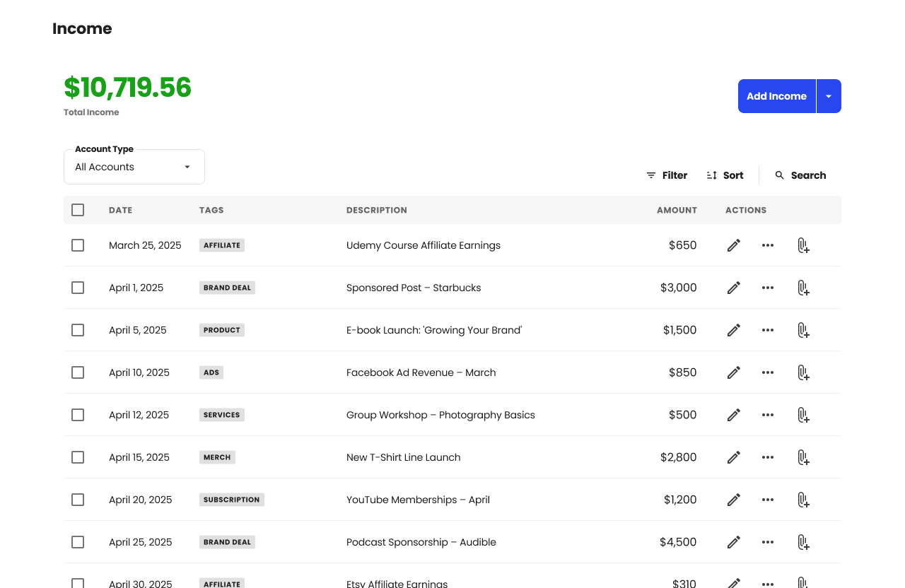Check the select-all checkbox in the header

77,210
